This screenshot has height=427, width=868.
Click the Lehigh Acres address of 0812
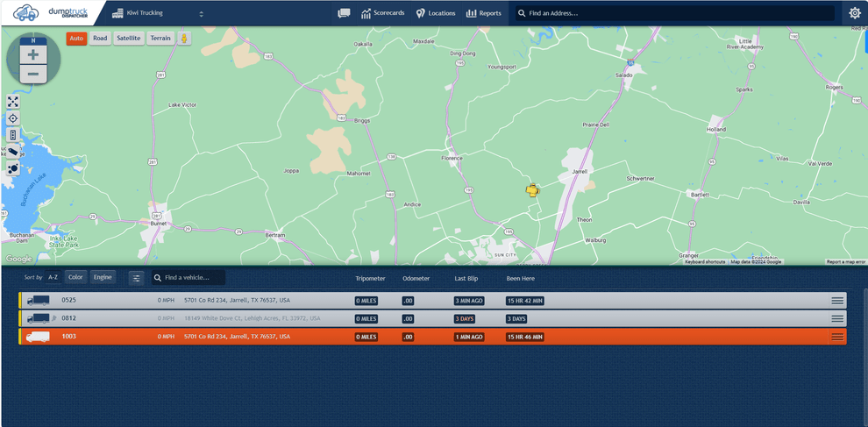[252, 318]
